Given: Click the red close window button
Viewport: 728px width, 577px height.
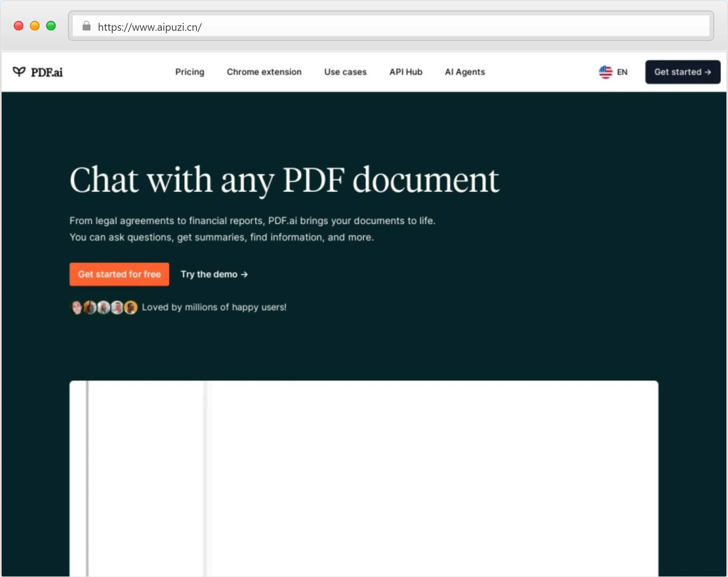Looking at the screenshot, I should tap(19, 26).
